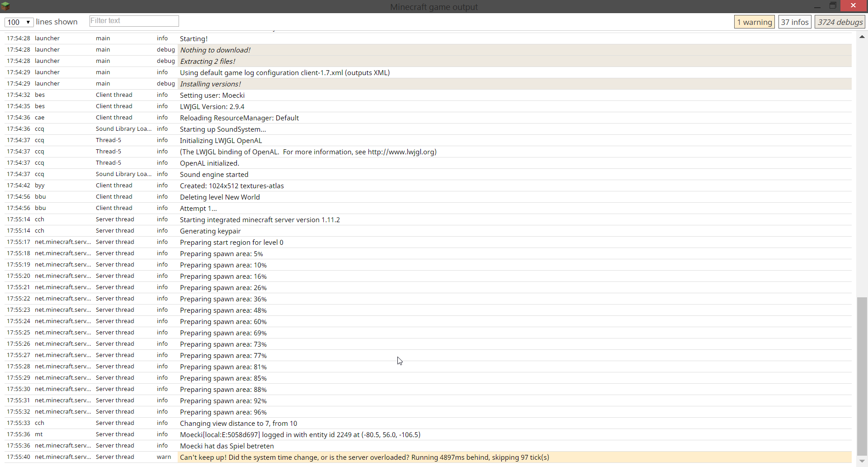Click the 'Preparing spawn area: 77%' line
The width and height of the screenshot is (868, 467).
[428, 355]
